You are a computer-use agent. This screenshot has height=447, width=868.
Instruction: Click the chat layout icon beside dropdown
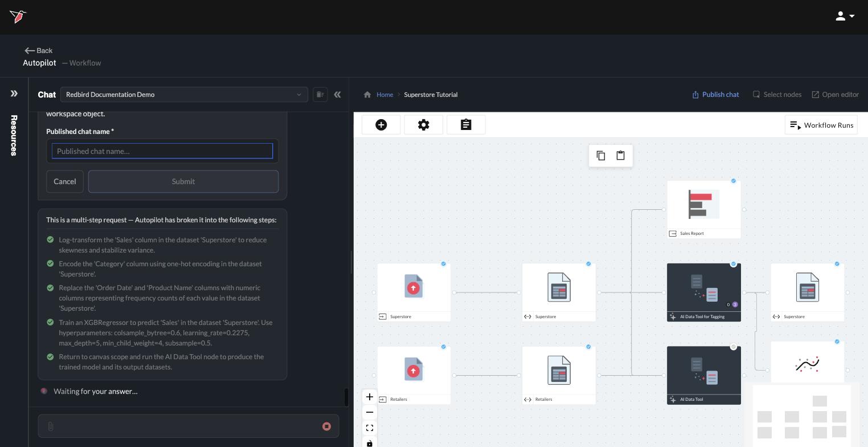[x=320, y=95]
